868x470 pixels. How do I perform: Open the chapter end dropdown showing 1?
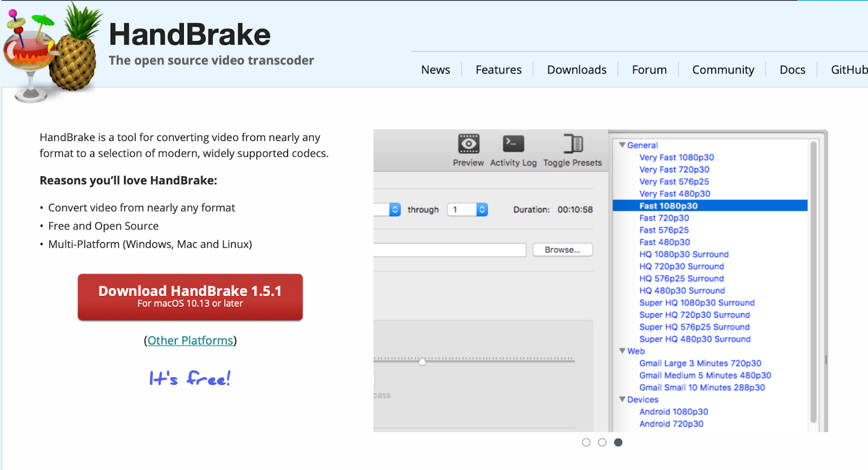coord(468,209)
